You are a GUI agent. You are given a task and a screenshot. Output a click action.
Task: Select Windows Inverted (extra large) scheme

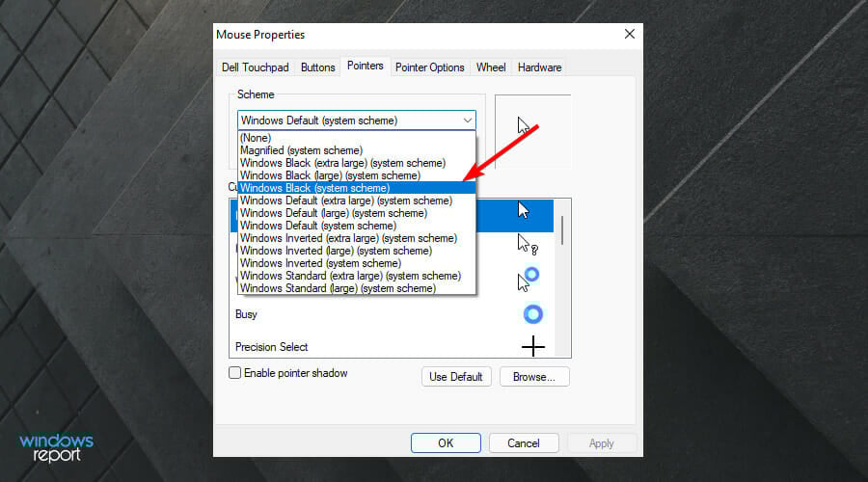click(x=357, y=238)
